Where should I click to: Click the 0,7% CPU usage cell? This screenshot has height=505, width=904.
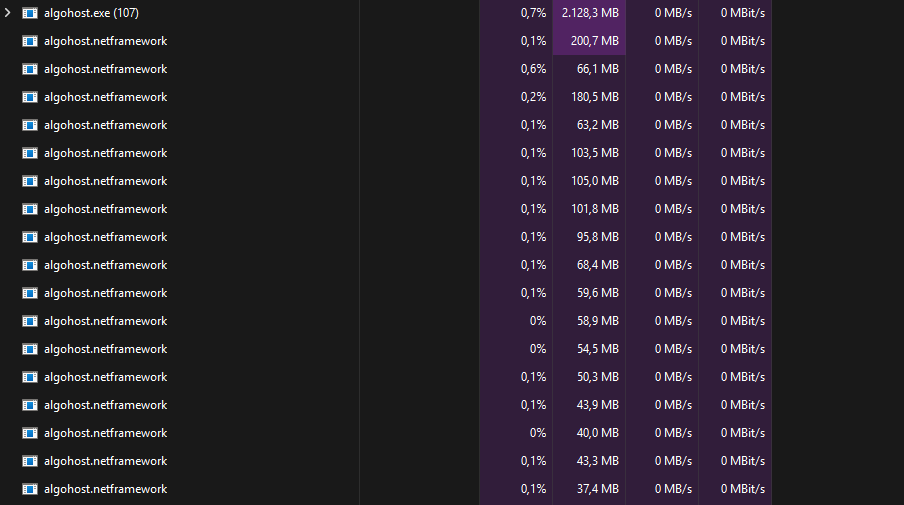[x=533, y=13]
